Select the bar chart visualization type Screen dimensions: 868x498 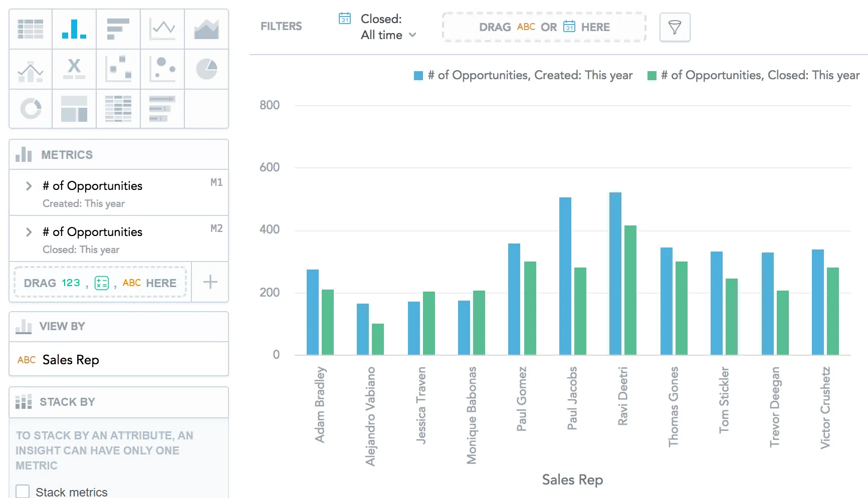point(118,29)
